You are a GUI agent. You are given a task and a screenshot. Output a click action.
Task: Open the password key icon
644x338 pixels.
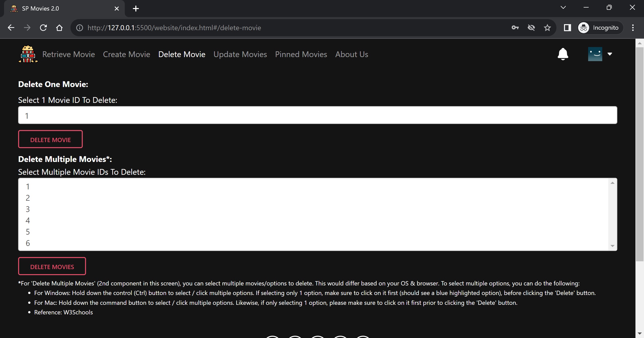tap(515, 28)
